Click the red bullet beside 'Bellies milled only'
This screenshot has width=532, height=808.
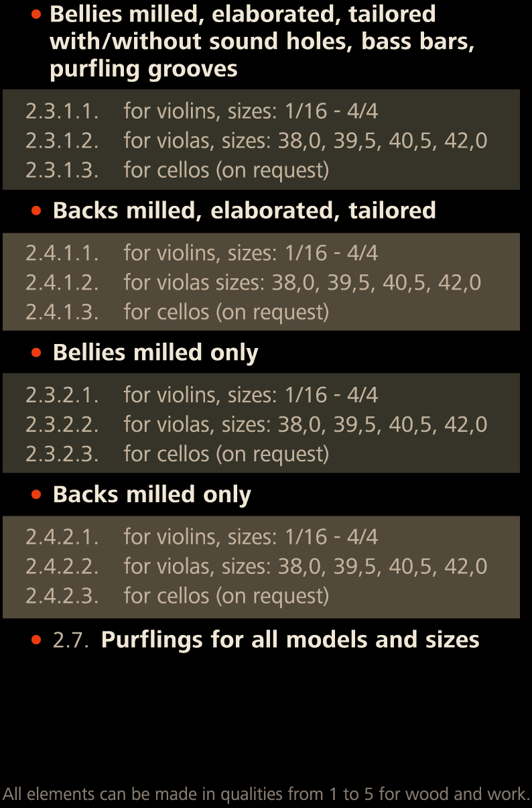36,353
